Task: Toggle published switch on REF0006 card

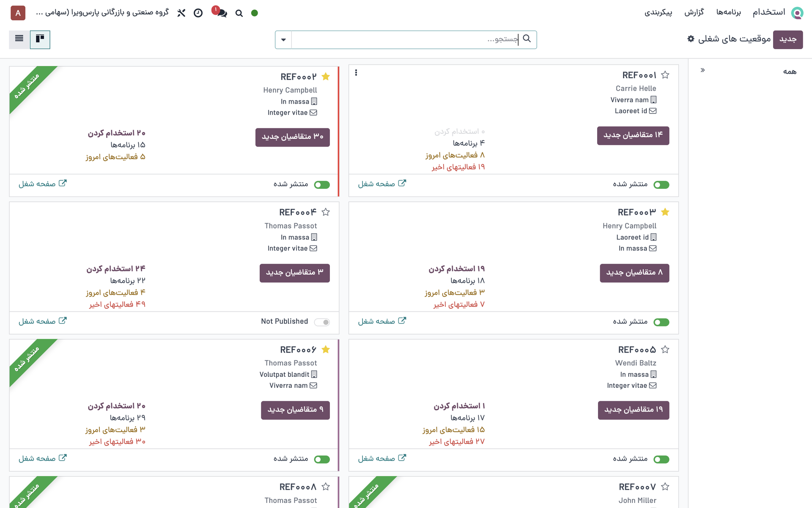Action: [322, 460]
